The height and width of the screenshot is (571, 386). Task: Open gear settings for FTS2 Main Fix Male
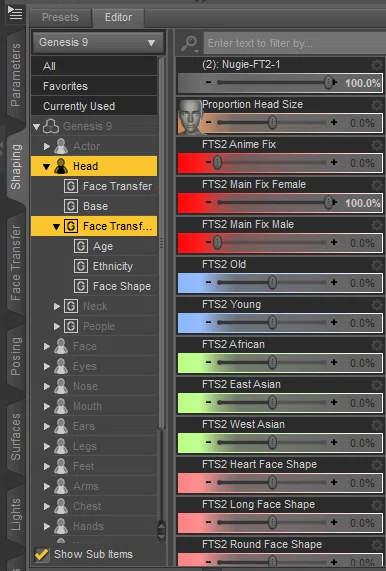(x=377, y=225)
